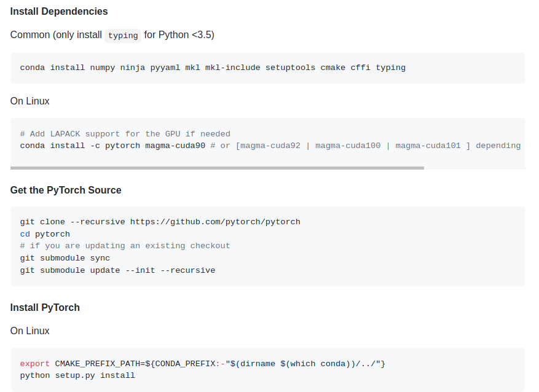Click "magma-cuda100" in the conda comment

point(350,146)
